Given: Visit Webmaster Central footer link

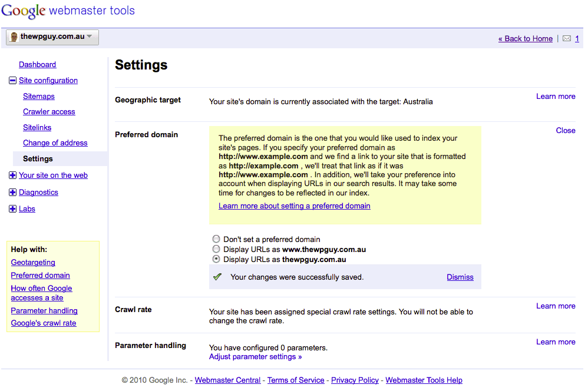Looking at the screenshot, I should pyautogui.click(x=227, y=380).
